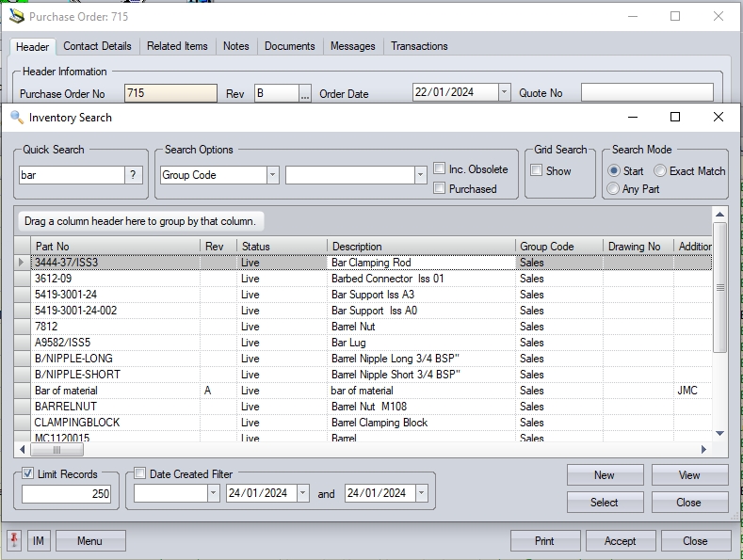Click the Select button
The height and width of the screenshot is (560, 743).
[x=604, y=503]
